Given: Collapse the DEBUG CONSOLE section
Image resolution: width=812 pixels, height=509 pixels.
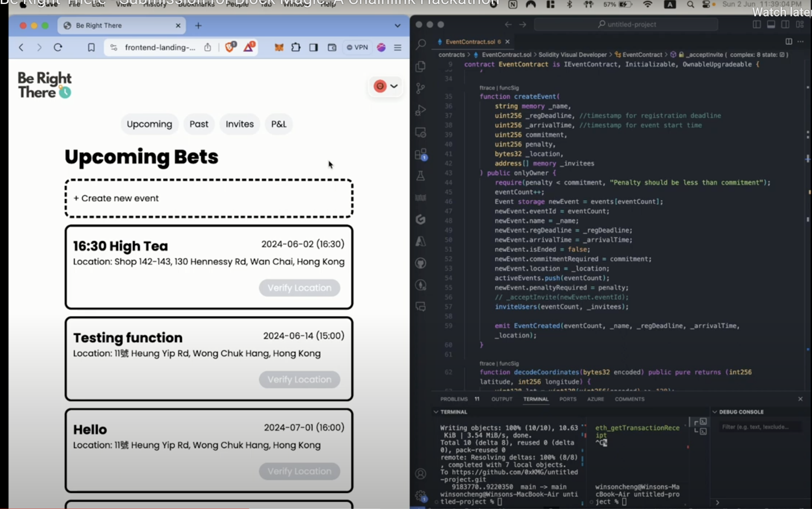Looking at the screenshot, I should [x=715, y=412].
